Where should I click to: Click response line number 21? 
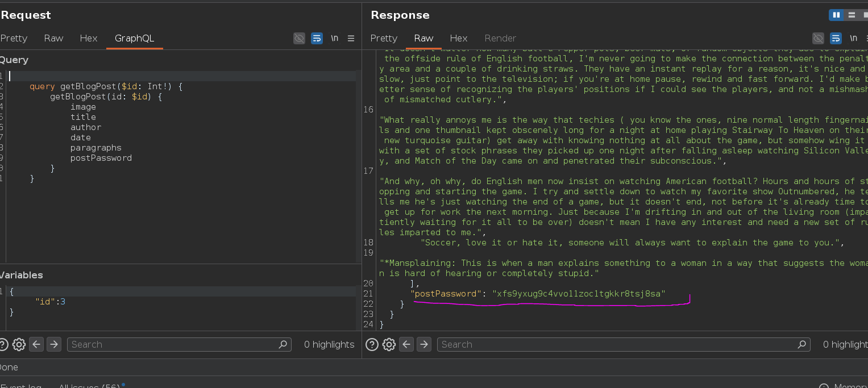368,294
